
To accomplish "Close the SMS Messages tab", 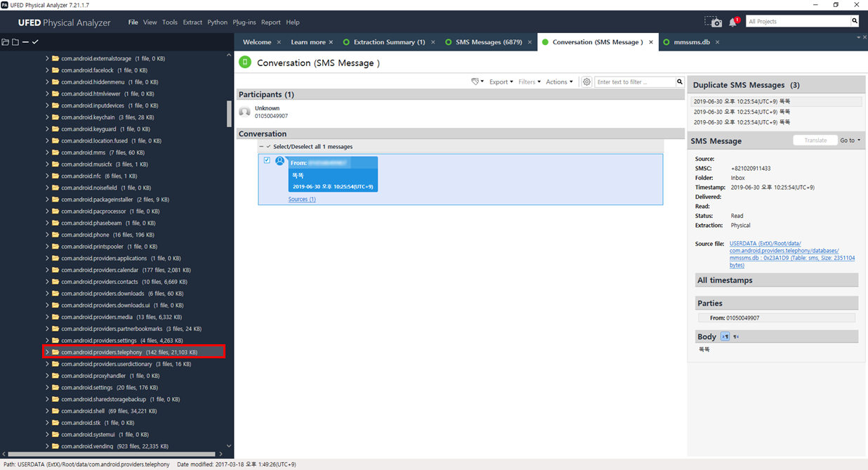I will [x=530, y=42].
